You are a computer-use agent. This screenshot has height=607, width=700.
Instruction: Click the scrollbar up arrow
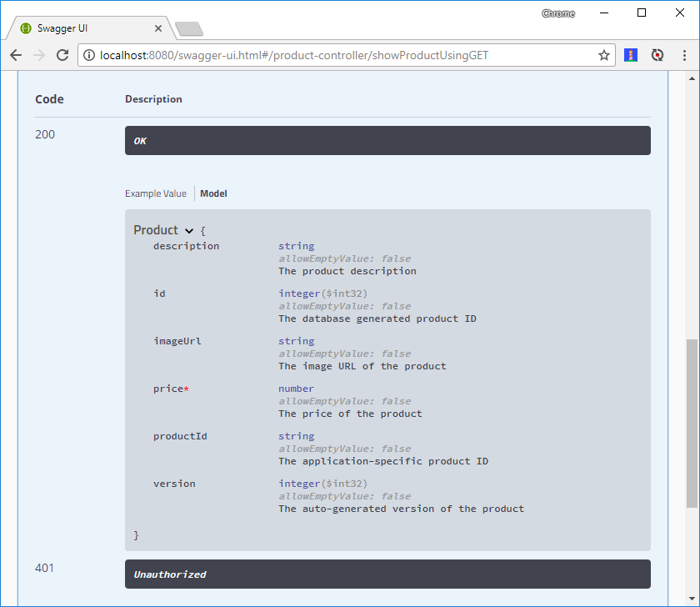[692, 78]
